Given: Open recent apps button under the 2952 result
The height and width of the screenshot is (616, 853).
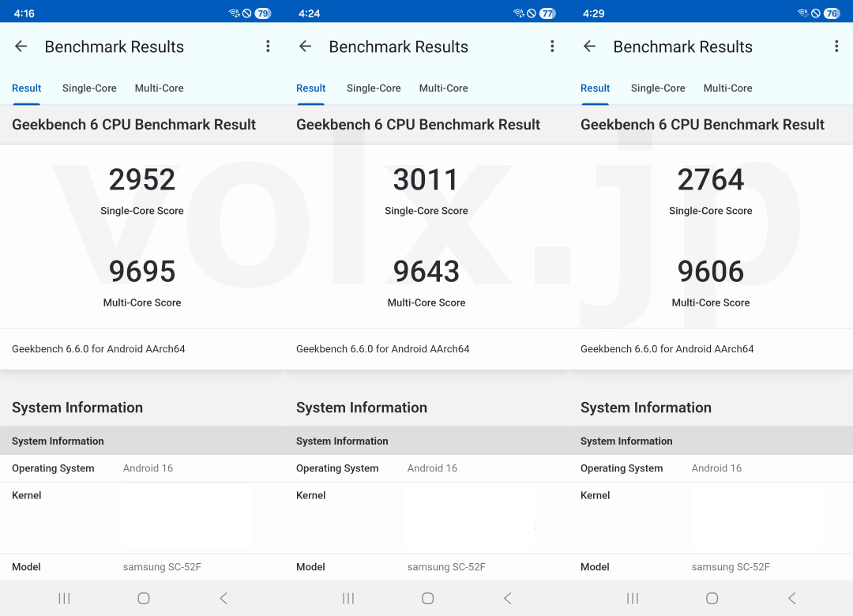Looking at the screenshot, I should tap(64, 599).
